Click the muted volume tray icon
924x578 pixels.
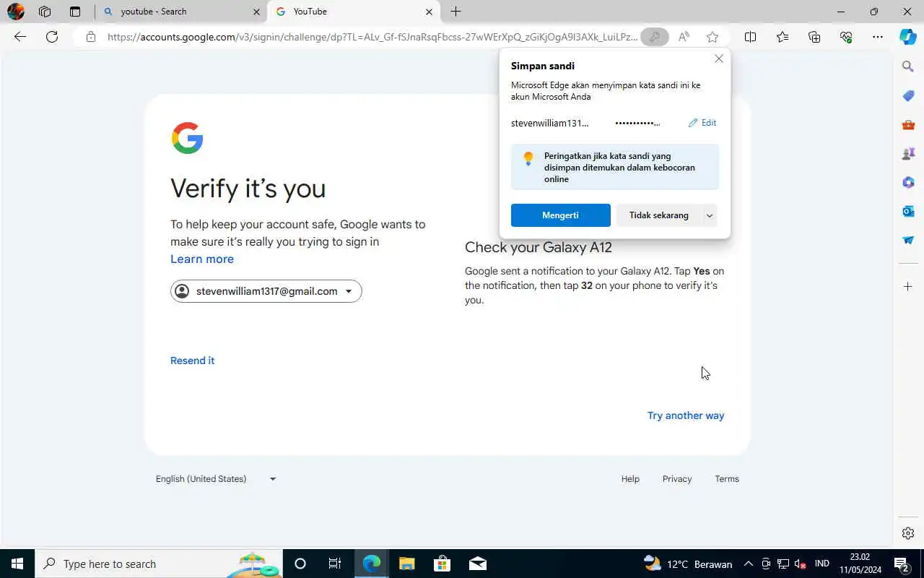coord(800,564)
